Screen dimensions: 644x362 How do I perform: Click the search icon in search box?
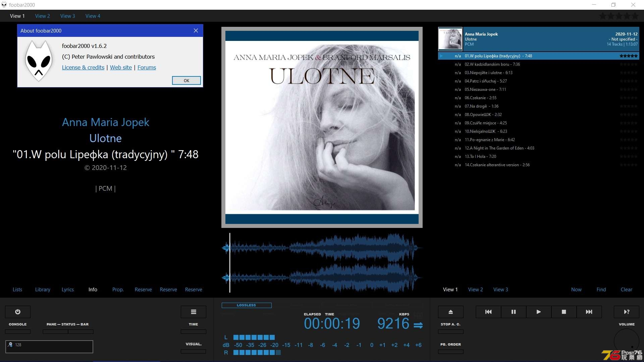coord(10,345)
